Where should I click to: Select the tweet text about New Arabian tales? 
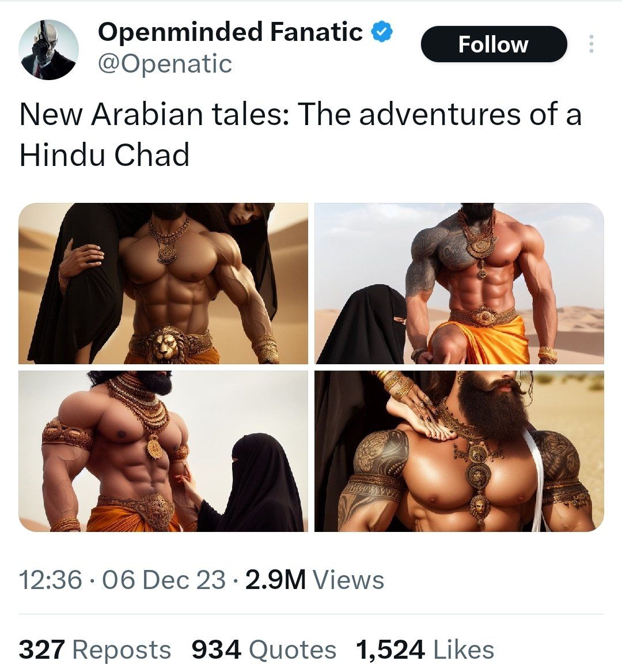tap(300, 134)
